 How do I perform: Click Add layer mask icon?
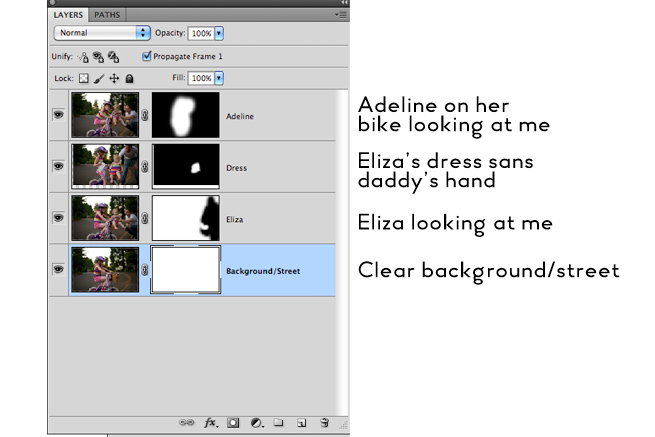233,423
